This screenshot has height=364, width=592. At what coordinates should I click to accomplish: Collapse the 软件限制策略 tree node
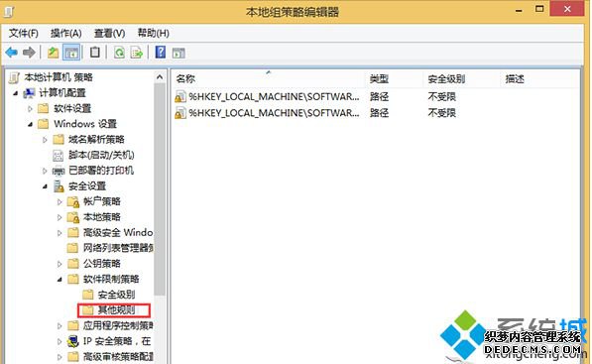coord(59,280)
